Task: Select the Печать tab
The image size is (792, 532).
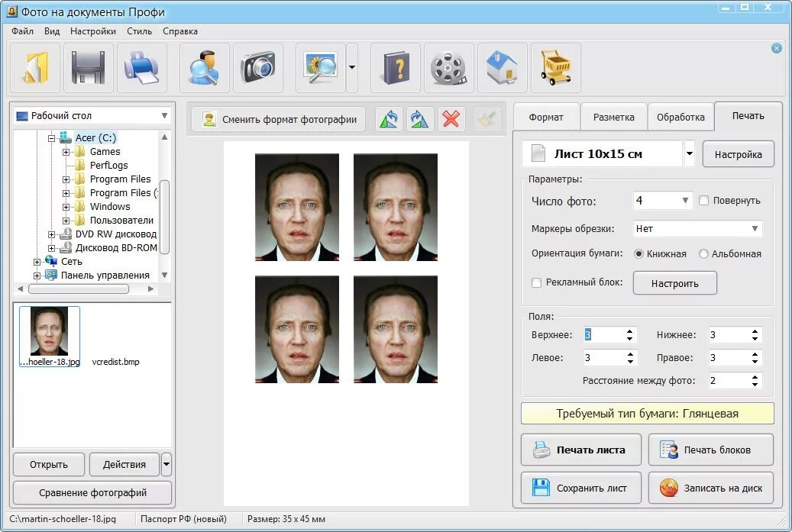Action: tap(748, 116)
